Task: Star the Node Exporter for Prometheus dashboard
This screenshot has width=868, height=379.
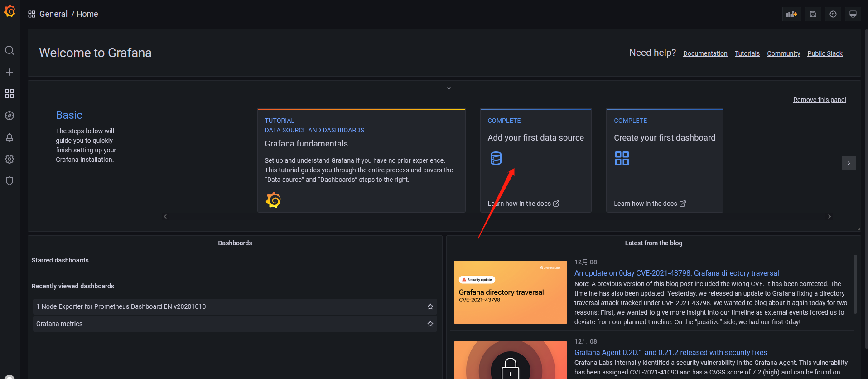Action: 430,307
